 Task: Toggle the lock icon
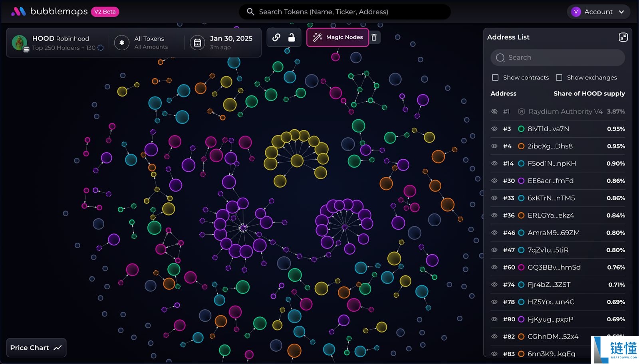(x=292, y=37)
